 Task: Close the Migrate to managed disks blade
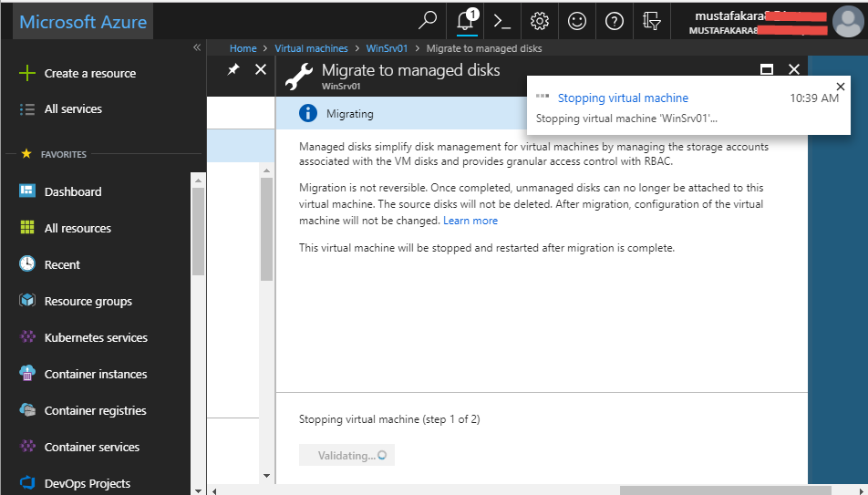pos(794,69)
